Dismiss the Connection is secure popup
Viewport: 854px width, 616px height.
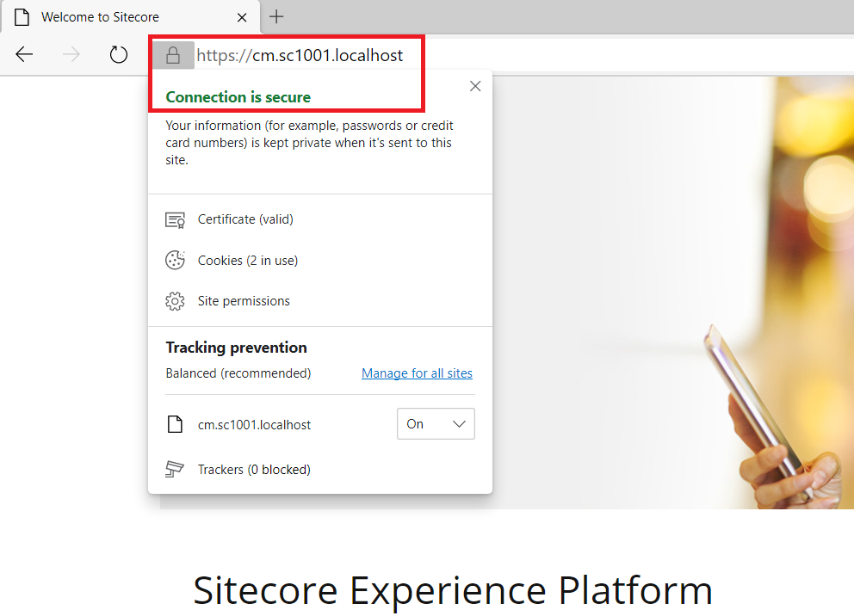(x=475, y=86)
